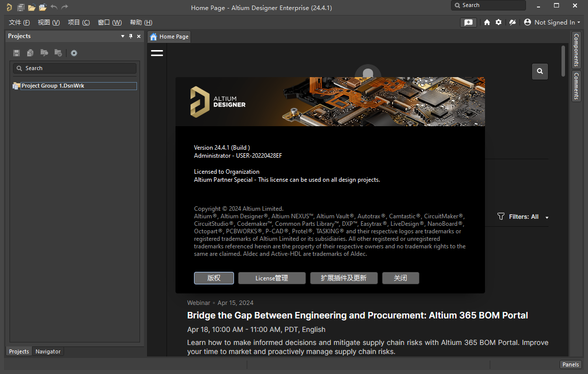
Task: Close the Projects panel
Action: (139, 36)
